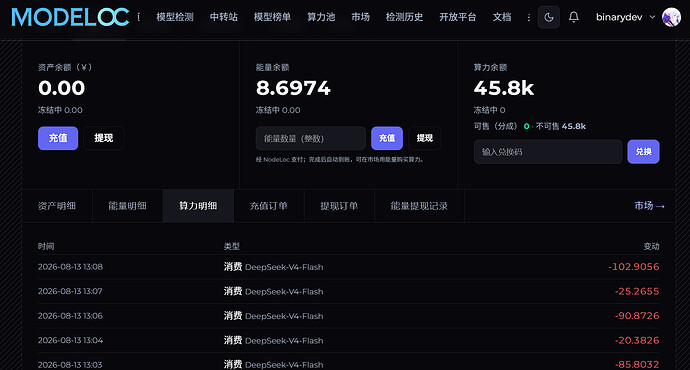The width and height of the screenshot is (690, 370).
Task: Click the 兑换 button
Action: [x=643, y=152]
